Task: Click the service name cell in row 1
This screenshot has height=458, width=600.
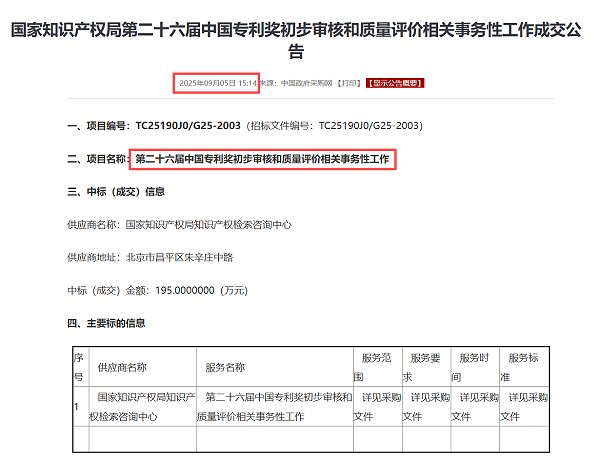Action: [x=273, y=406]
